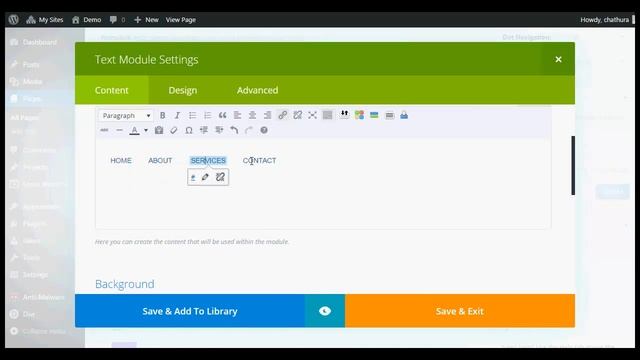Click Save & Add To Library

pos(190,311)
